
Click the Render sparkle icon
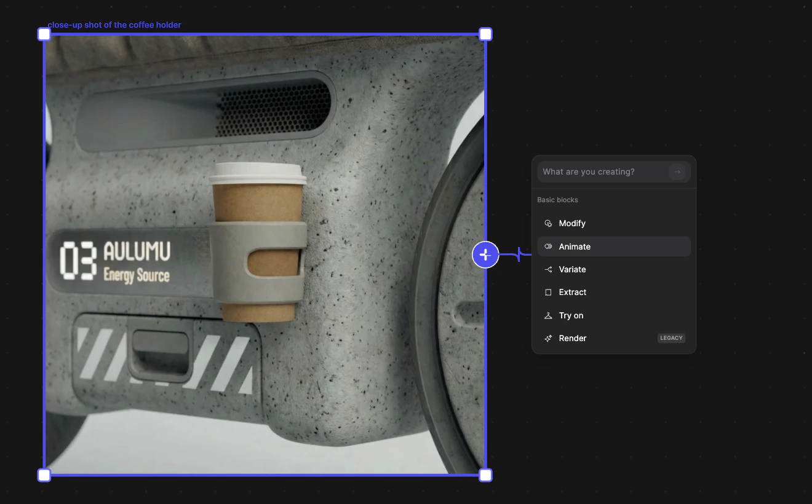tap(548, 339)
